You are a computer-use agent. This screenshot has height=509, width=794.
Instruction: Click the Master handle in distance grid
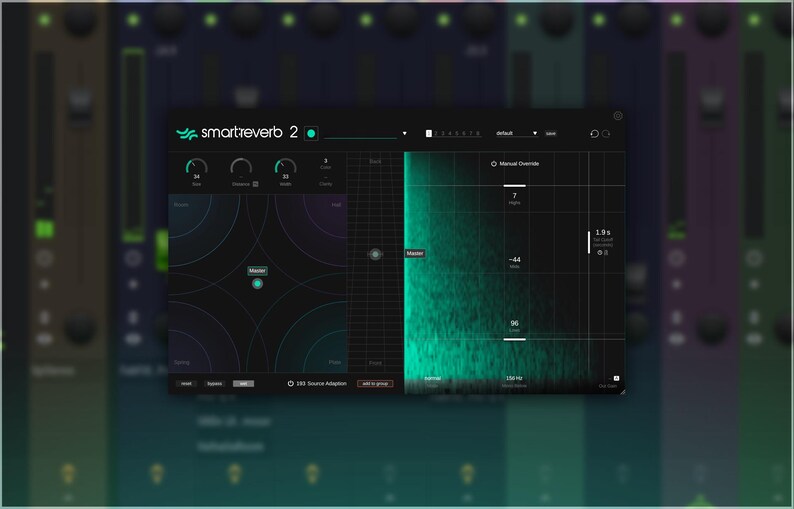tap(375, 254)
